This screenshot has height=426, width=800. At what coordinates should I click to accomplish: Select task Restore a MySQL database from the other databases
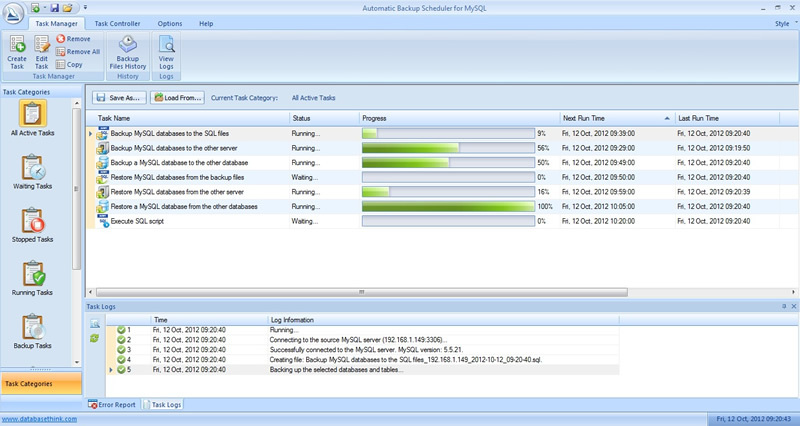184,207
